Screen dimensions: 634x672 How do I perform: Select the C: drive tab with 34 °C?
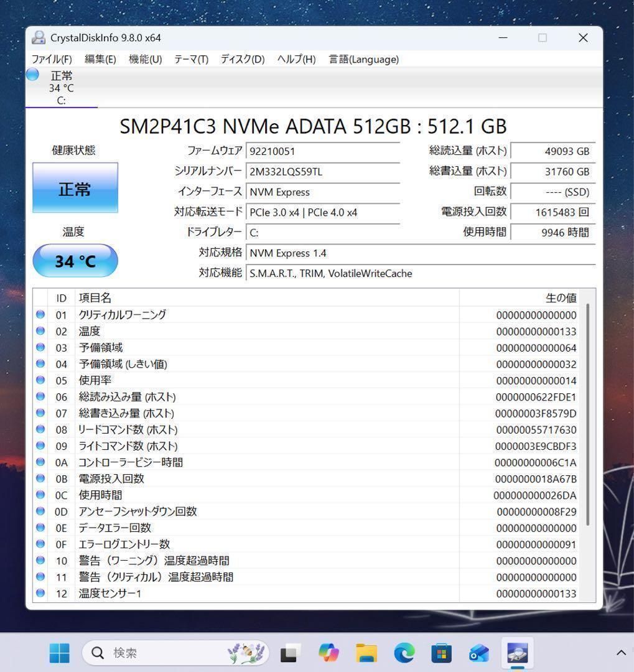point(62,88)
